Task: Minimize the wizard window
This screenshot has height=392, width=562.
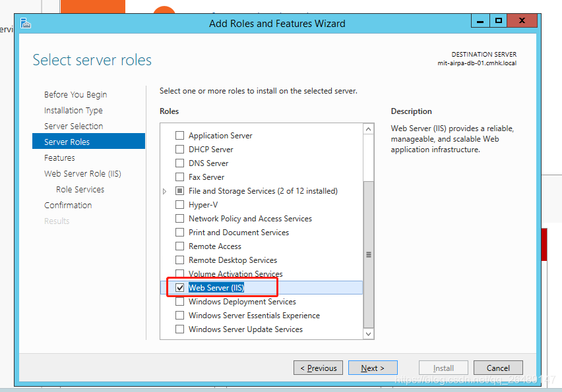Action: pyautogui.click(x=481, y=21)
